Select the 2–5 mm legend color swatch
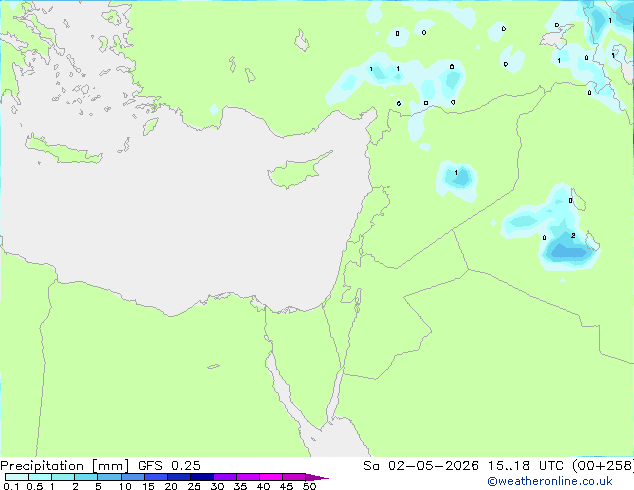Screen dimensions: 634x490 point(86,477)
